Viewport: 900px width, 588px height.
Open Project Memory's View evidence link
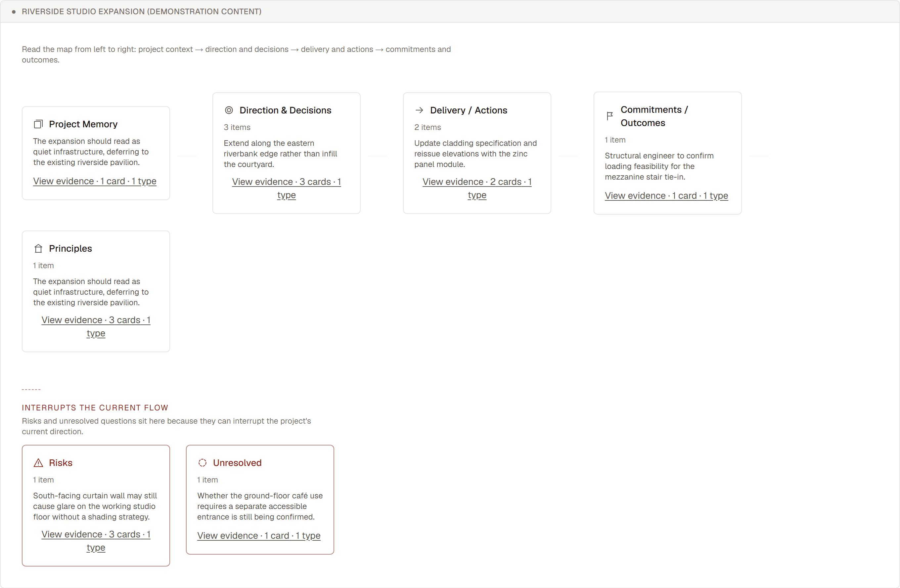[x=95, y=181]
